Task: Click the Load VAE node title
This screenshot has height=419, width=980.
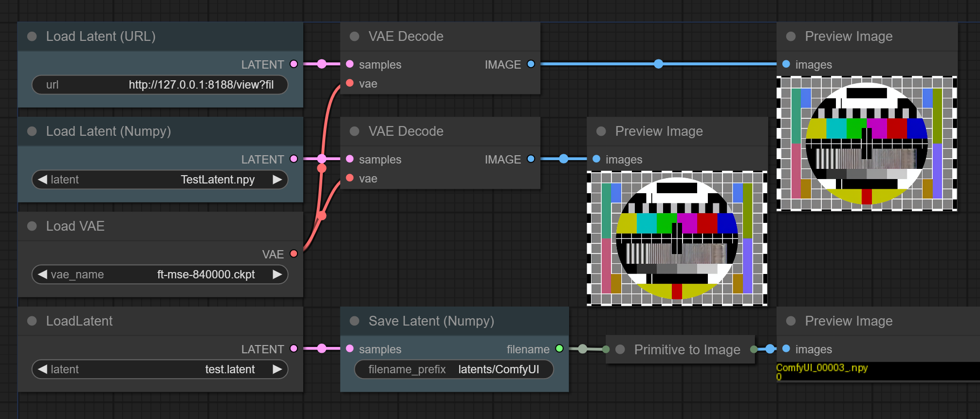Action: [75, 226]
